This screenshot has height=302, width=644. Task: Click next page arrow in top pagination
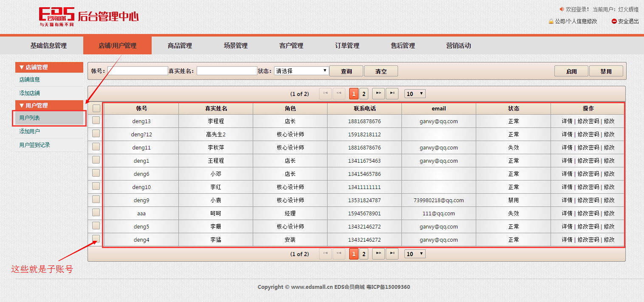tap(378, 93)
